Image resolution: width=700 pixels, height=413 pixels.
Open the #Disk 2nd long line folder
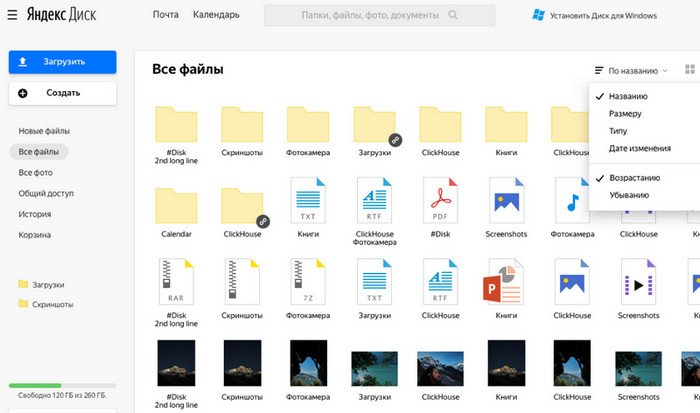pos(176,124)
